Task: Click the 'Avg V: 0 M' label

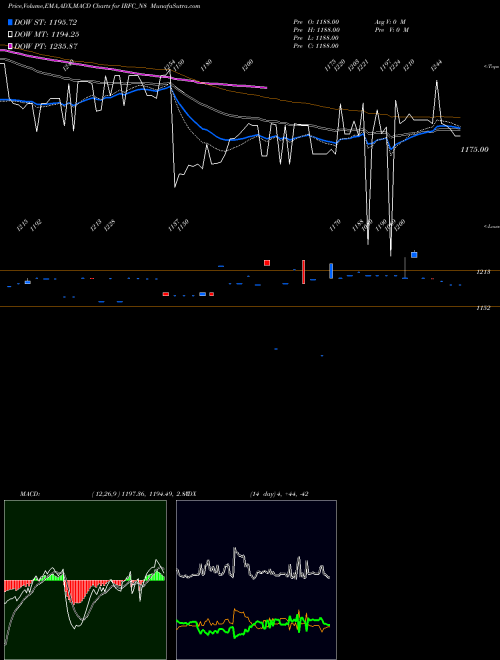Action: (390, 22)
